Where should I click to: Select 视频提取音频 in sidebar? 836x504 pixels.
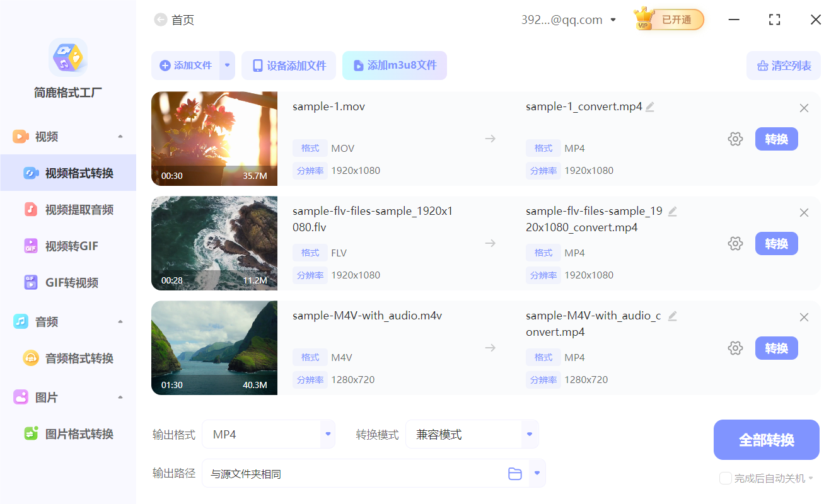[79, 210]
